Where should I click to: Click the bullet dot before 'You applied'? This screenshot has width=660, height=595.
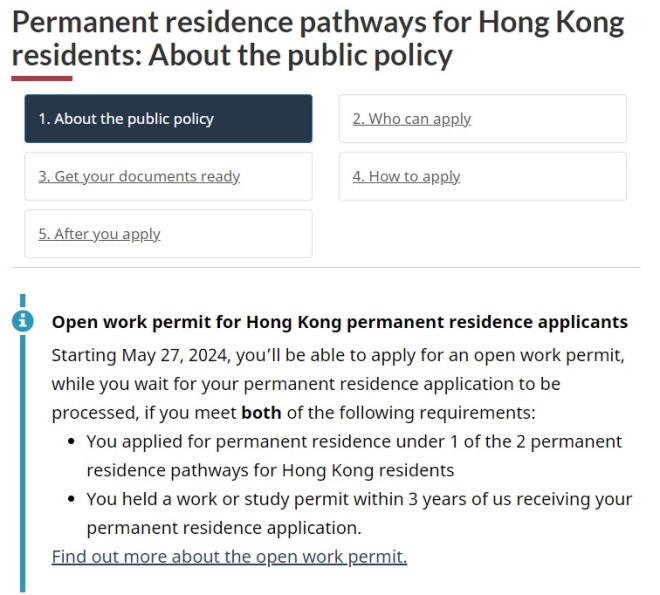tap(71, 442)
